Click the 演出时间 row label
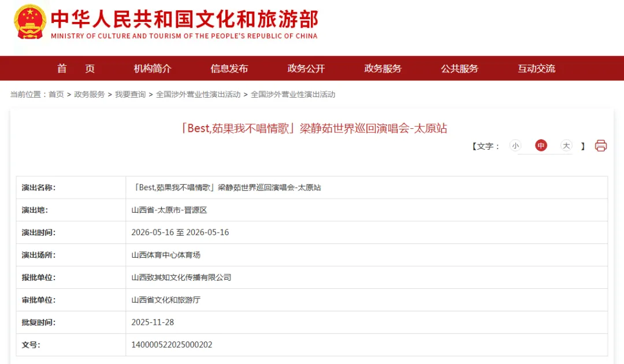Screen dimensions: 624x364 coord(39,233)
